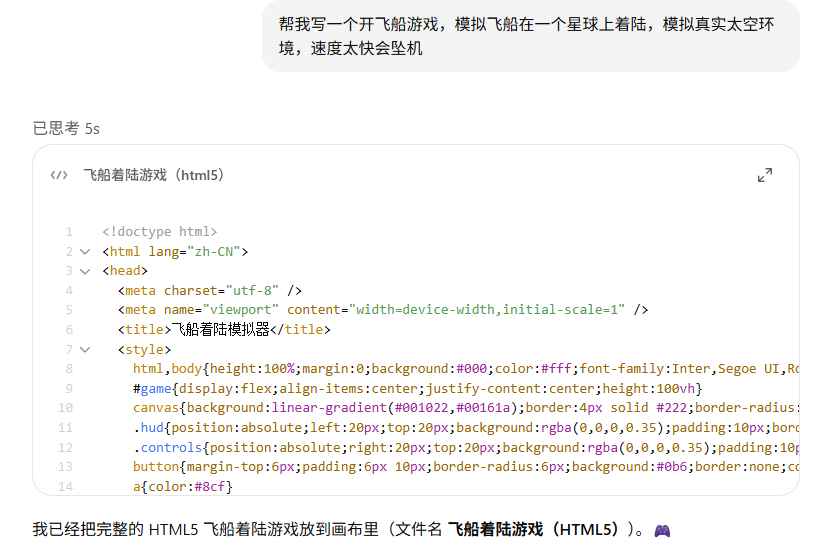Collapse the html tag at line 2

[85, 252]
